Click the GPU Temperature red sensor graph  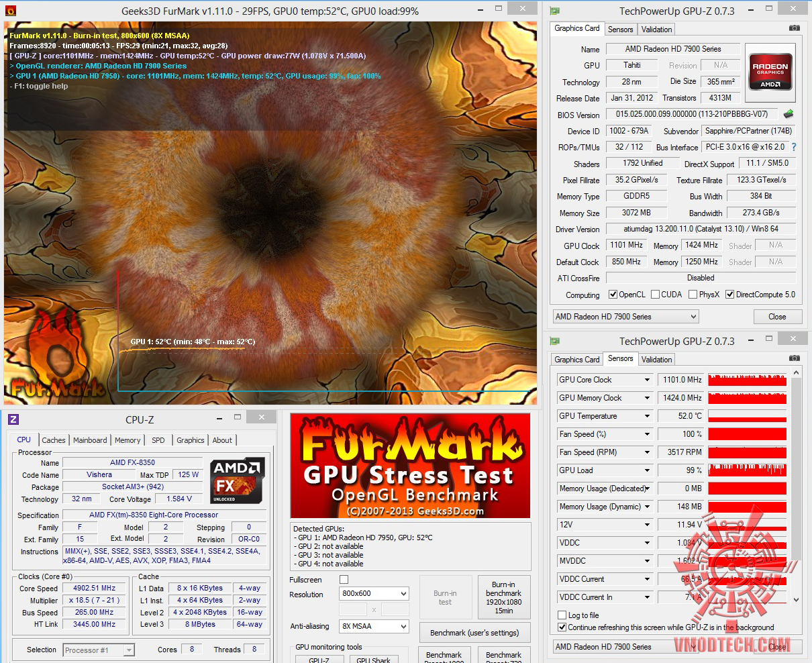click(747, 416)
